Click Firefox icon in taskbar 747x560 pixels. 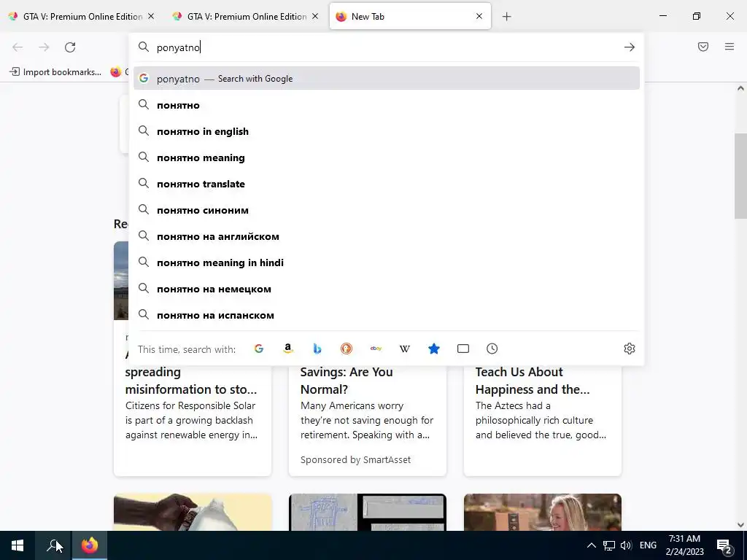click(x=90, y=545)
